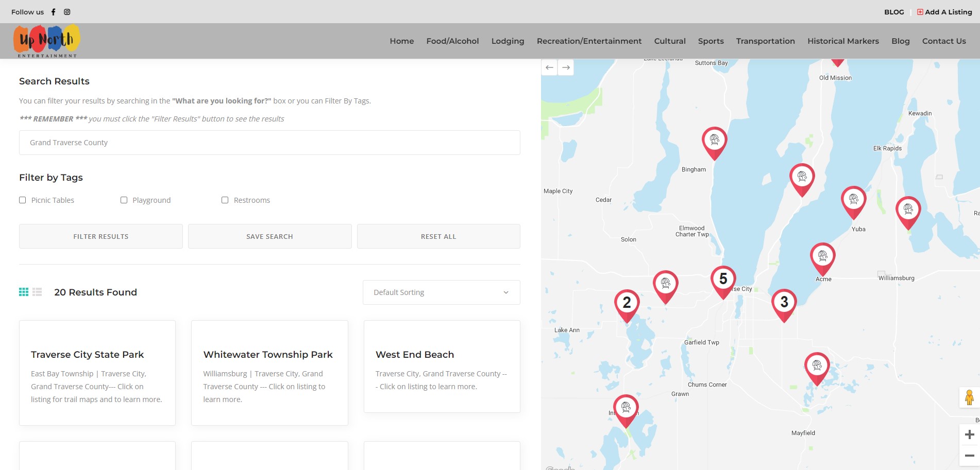Focus the Grand Traverse County search box
This screenshot has height=470, width=980.
(269, 143)
